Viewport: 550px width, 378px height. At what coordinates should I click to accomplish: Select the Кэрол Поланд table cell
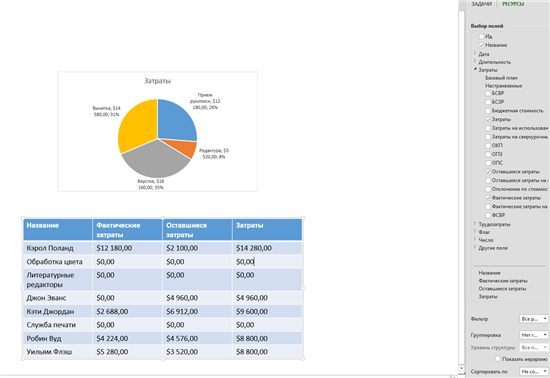coord(58,248)
